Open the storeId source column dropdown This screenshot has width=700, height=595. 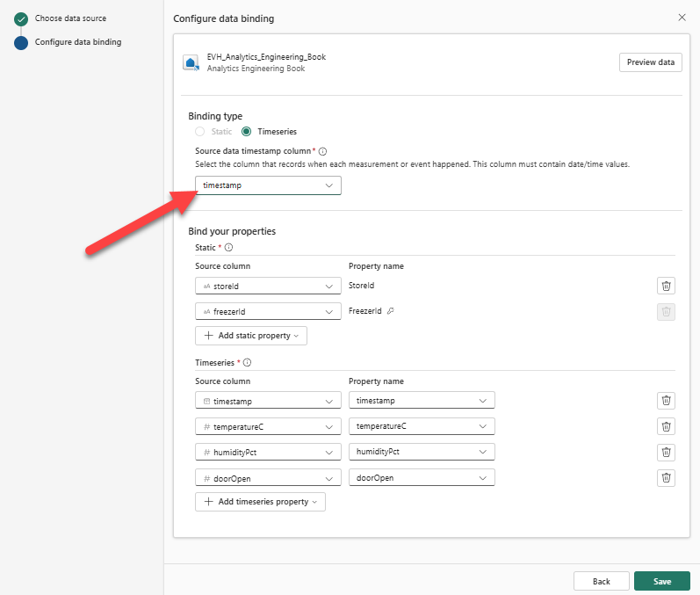(268, 286)
